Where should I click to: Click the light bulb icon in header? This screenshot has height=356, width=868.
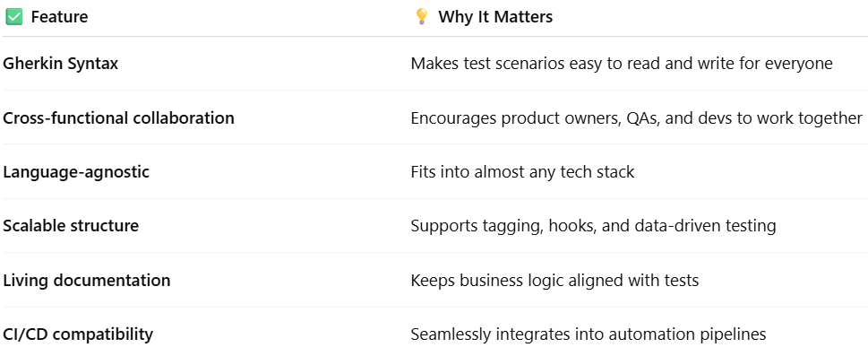[x=422, y=17]
